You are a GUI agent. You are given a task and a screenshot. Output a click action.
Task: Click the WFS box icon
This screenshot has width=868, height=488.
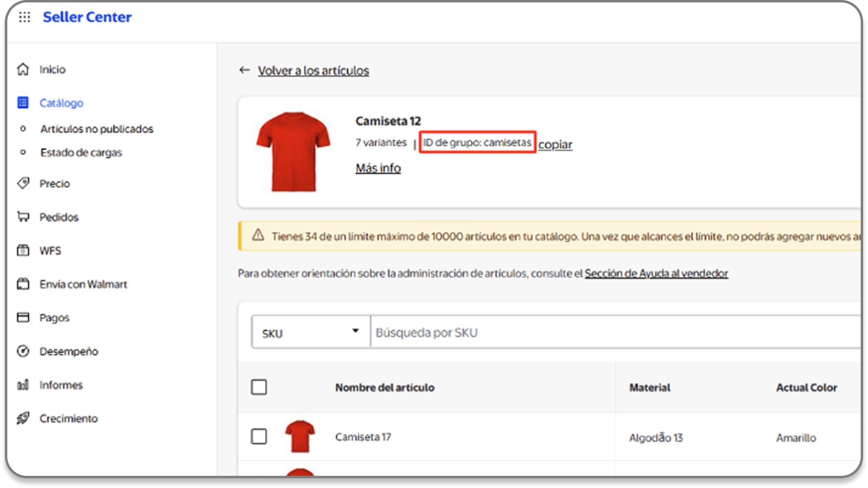[x=23, y=250]
